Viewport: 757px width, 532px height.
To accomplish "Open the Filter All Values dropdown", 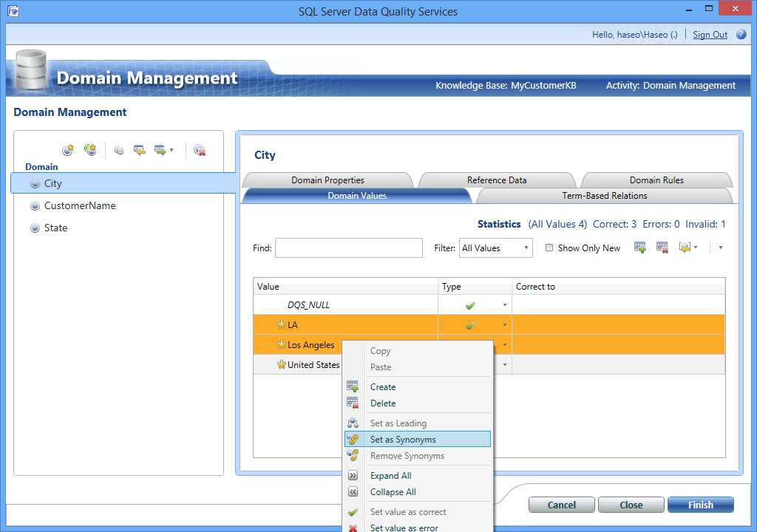I will click(x=496, y=248).
